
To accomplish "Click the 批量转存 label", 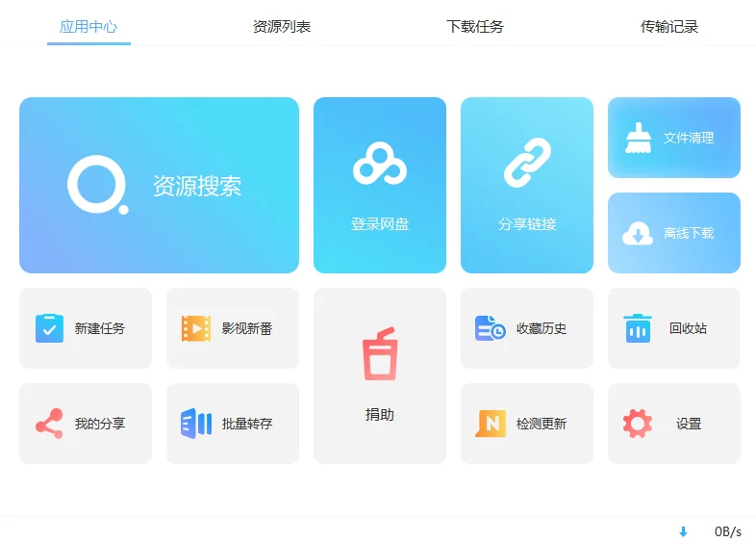I will tap(247, 424).
